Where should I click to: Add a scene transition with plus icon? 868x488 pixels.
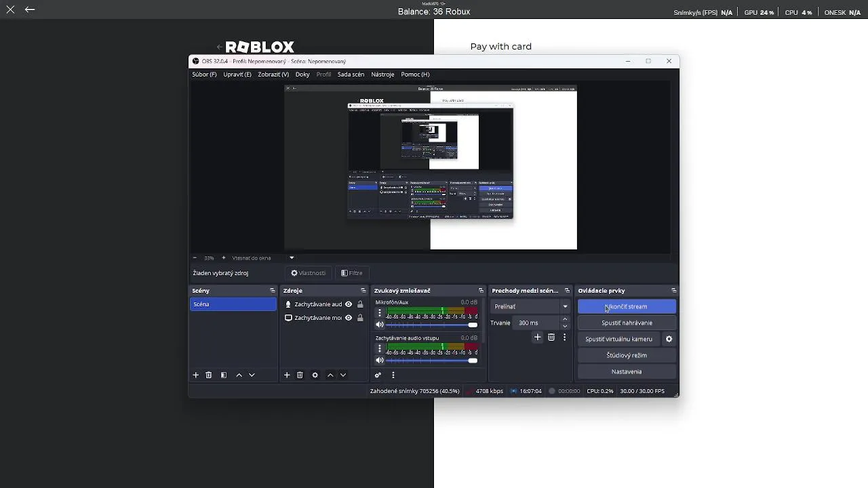tap(538, 337)
